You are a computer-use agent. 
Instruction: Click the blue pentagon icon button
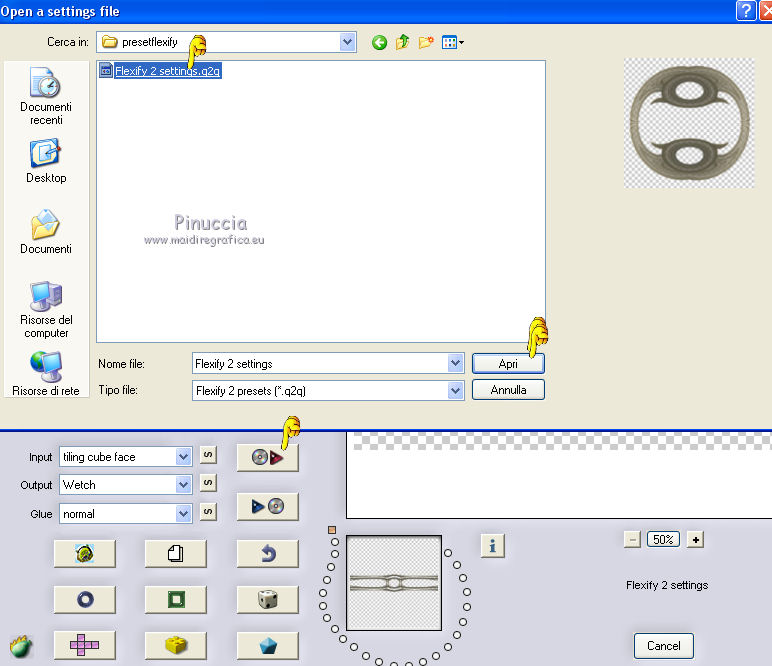267,645
